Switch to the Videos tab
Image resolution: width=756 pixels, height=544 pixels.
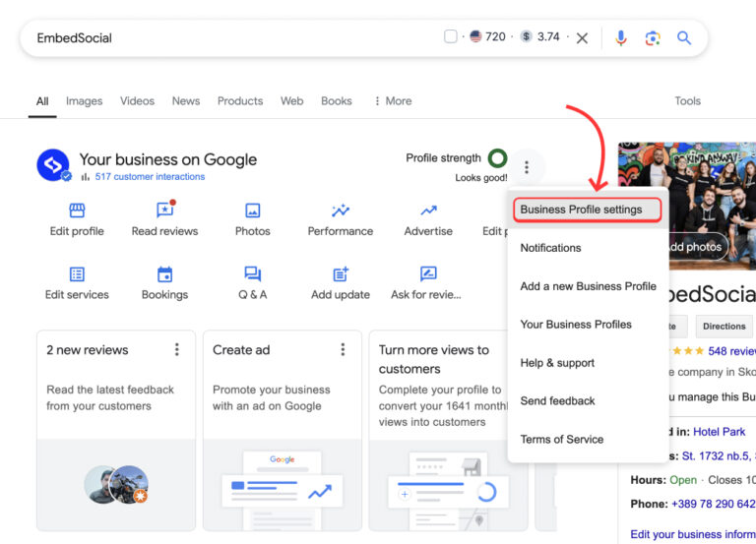(x=138, y=101)
